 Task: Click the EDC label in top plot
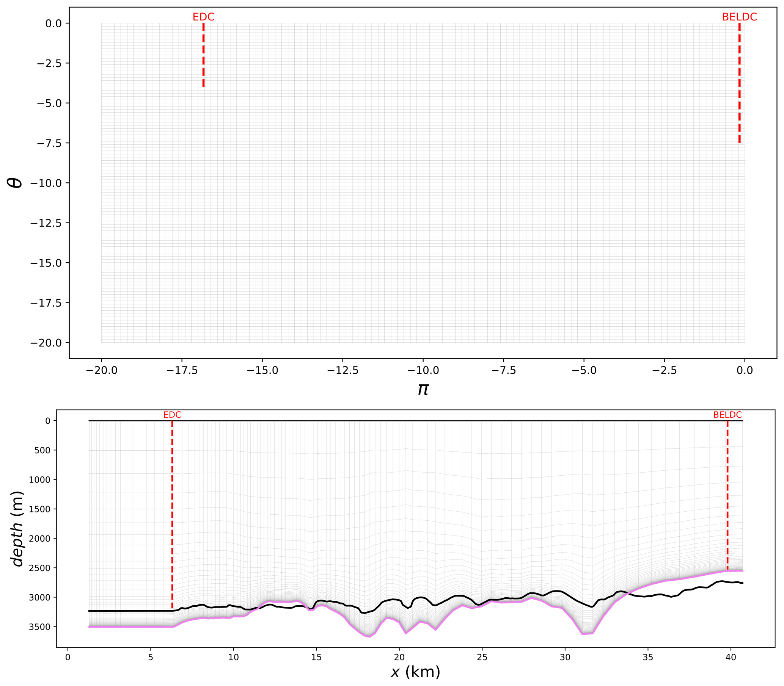point(203,17)
